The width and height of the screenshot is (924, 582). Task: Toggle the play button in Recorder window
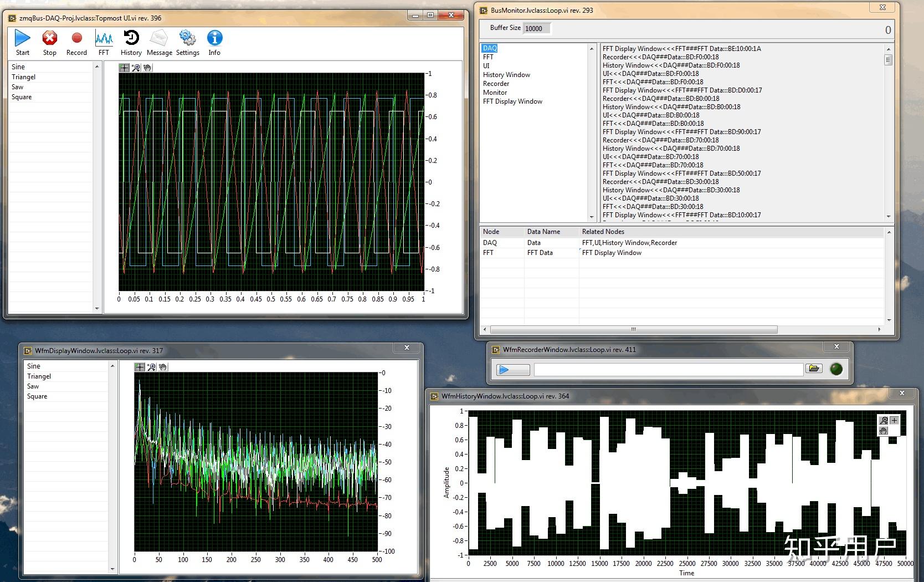pyautogui.click(x=512, y=370)
